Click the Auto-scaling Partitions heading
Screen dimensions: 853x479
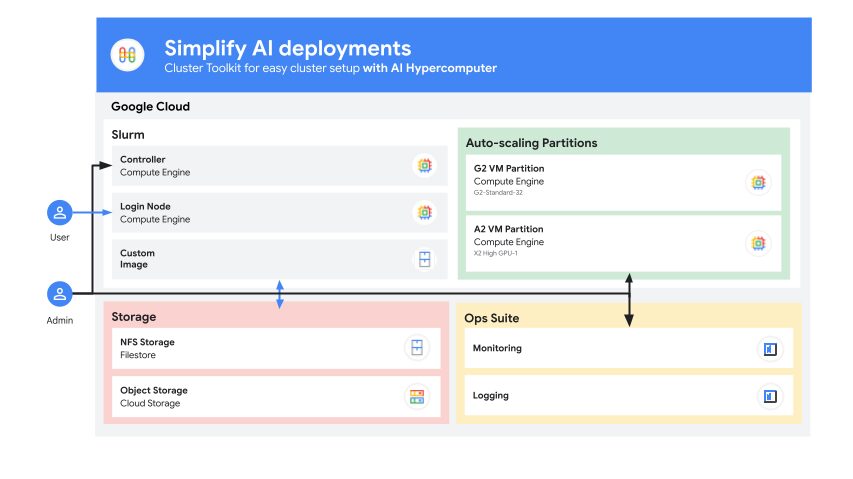point(531,143)
